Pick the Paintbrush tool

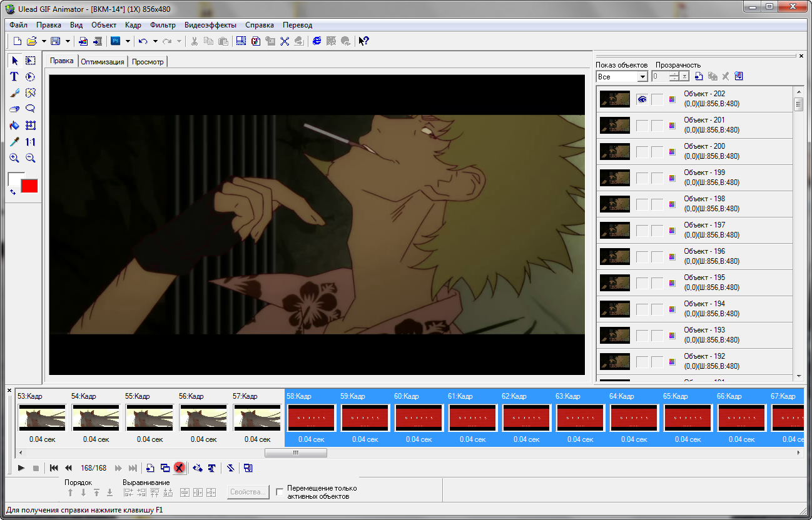coord(14,93)
